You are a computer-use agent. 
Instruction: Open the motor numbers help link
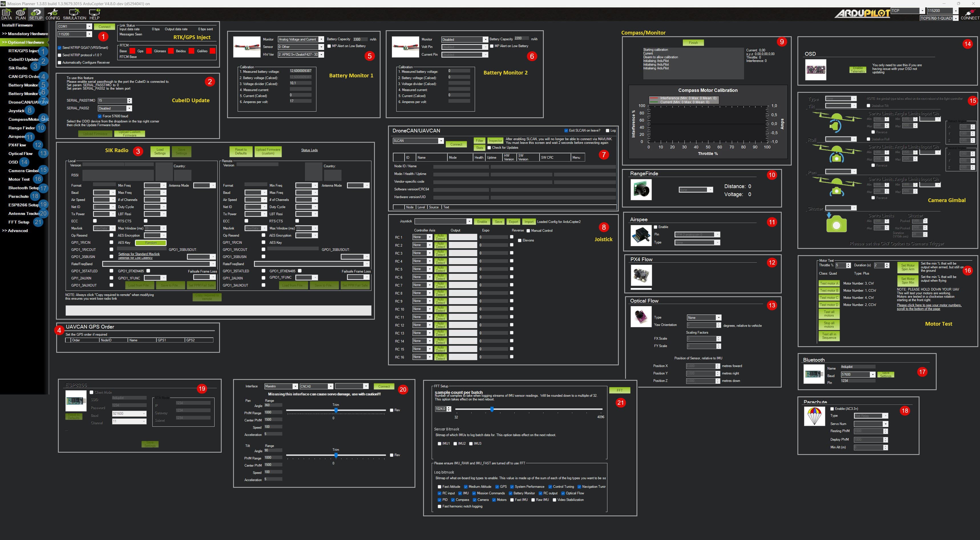point(929,307)
